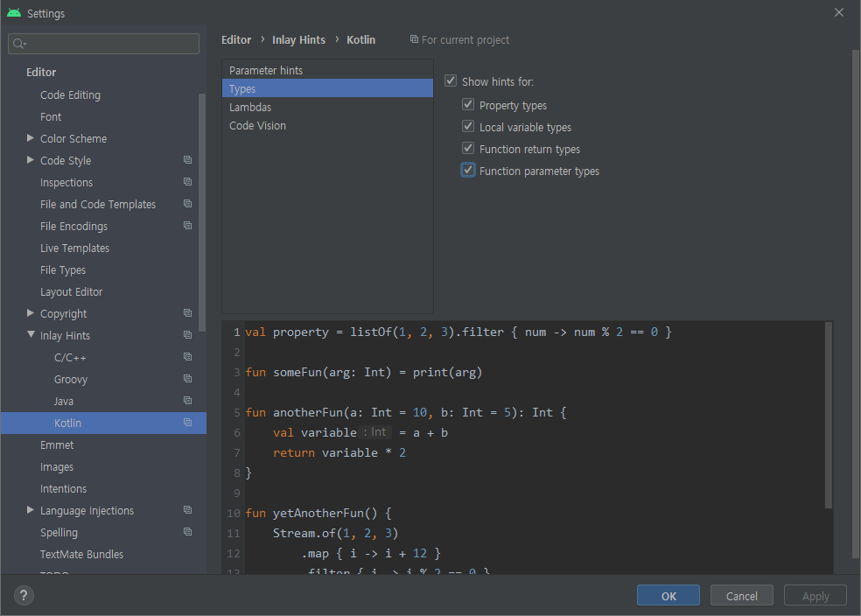Select Code Vision in the hints list

click(327, 126)
